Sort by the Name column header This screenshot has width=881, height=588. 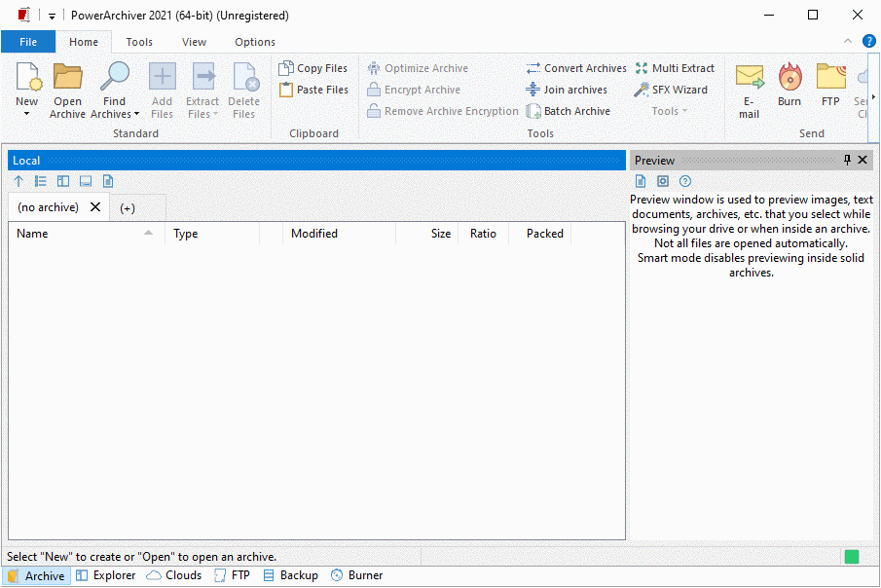coord(87,234)
